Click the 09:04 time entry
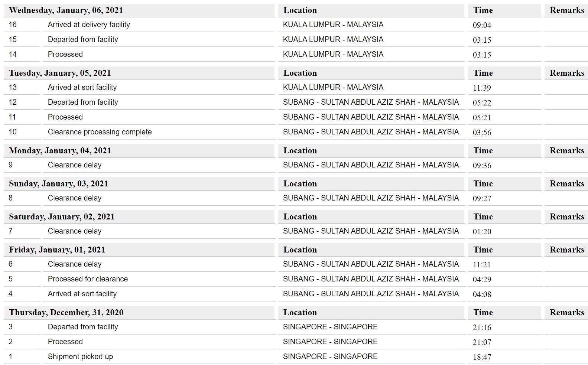 pyautogui.click(x=482, y=25)
